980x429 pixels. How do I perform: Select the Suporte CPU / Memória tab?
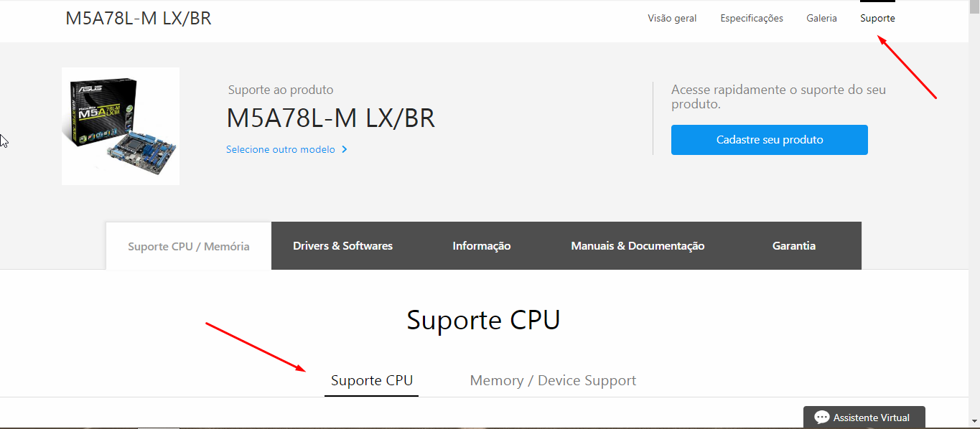pos(189,246)
